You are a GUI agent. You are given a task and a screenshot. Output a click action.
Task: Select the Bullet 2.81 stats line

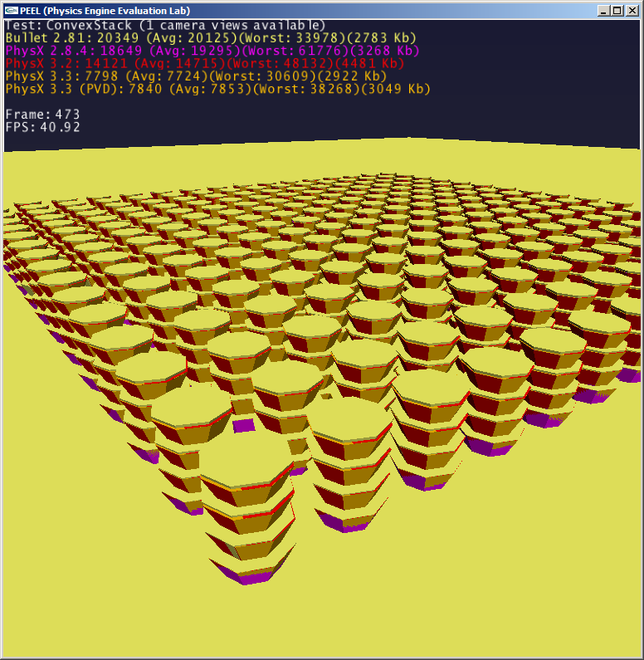211,38
